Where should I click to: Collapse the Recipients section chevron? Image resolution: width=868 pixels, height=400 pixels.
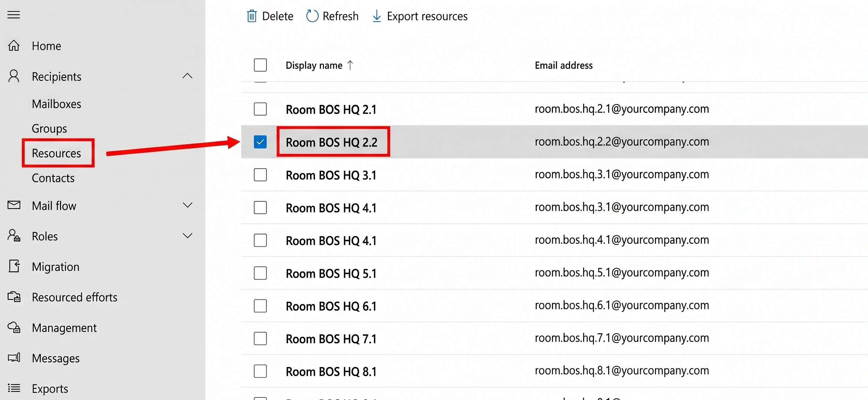[x=187, y=76]
